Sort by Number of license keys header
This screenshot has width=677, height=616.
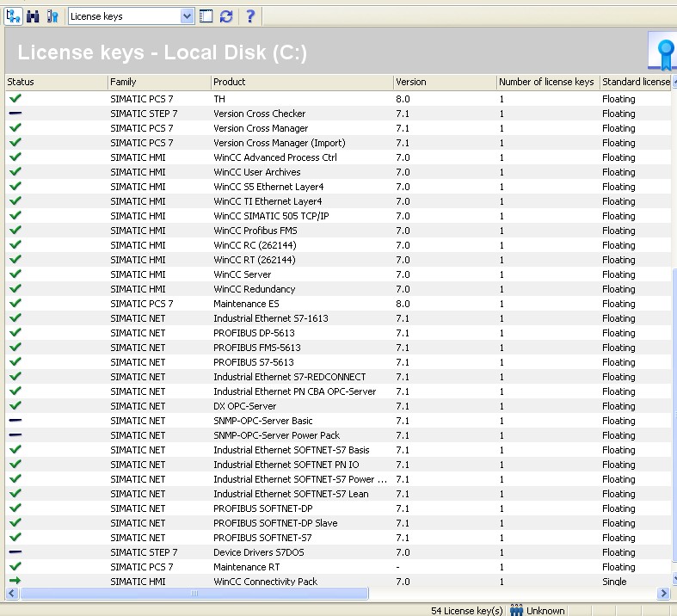coord(548,82)
